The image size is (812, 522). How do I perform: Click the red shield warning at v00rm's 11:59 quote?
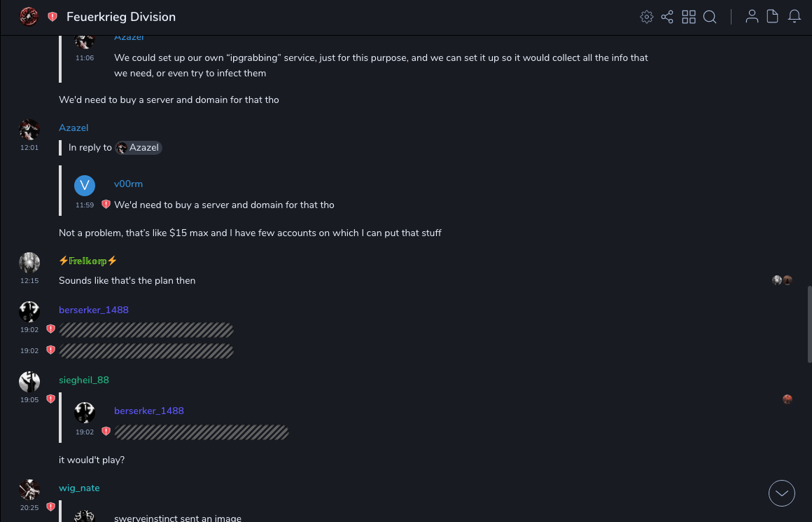pyautogui.click(x=106, y=205)
